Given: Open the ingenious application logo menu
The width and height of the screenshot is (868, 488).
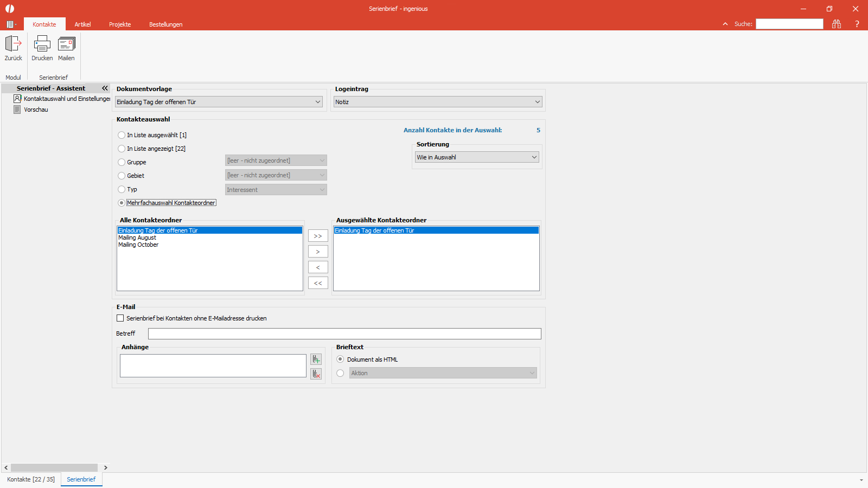Looking at the screenshot, I should 10,9.
